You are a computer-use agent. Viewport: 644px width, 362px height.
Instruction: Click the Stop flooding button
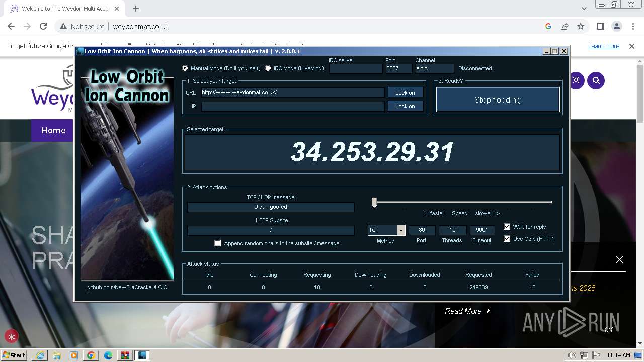498,100
